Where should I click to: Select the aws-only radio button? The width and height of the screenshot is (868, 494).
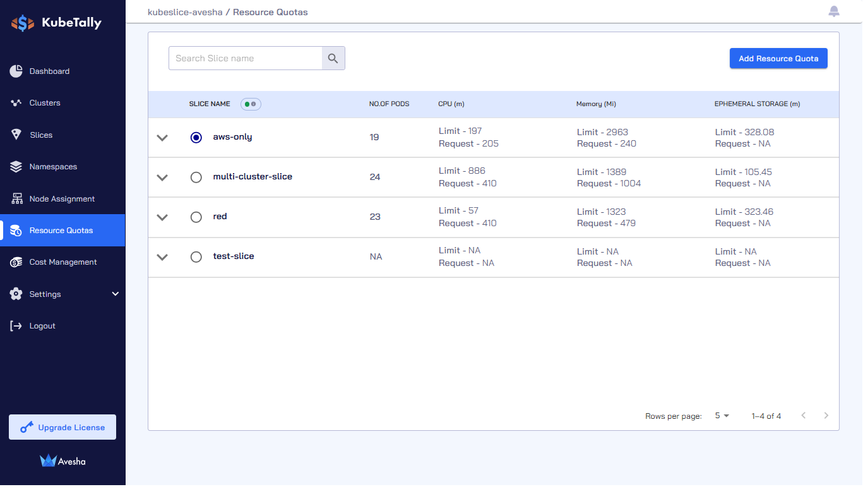click(196, 137)
